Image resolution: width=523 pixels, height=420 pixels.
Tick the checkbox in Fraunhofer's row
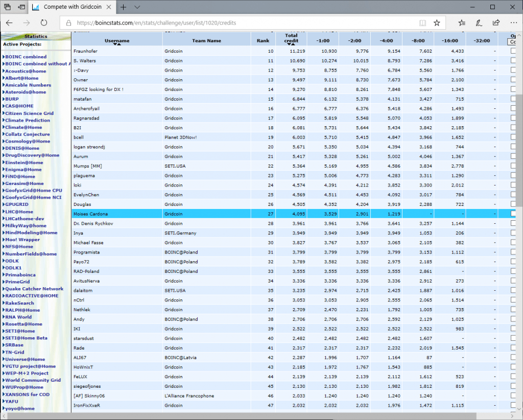(x=513, y=51)
